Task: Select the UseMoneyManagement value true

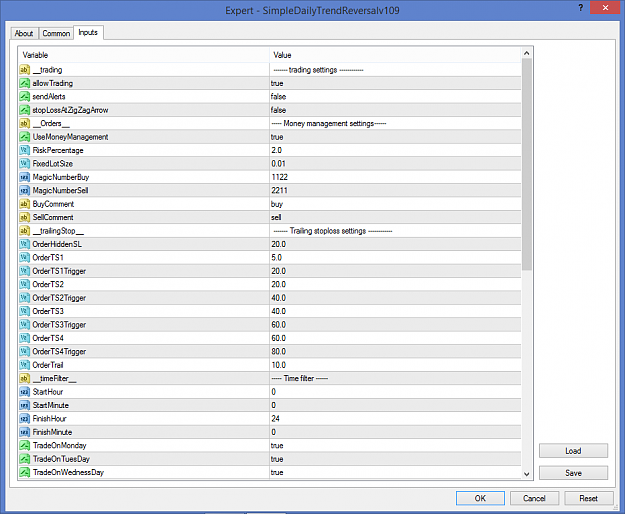Action: (277, 137)
